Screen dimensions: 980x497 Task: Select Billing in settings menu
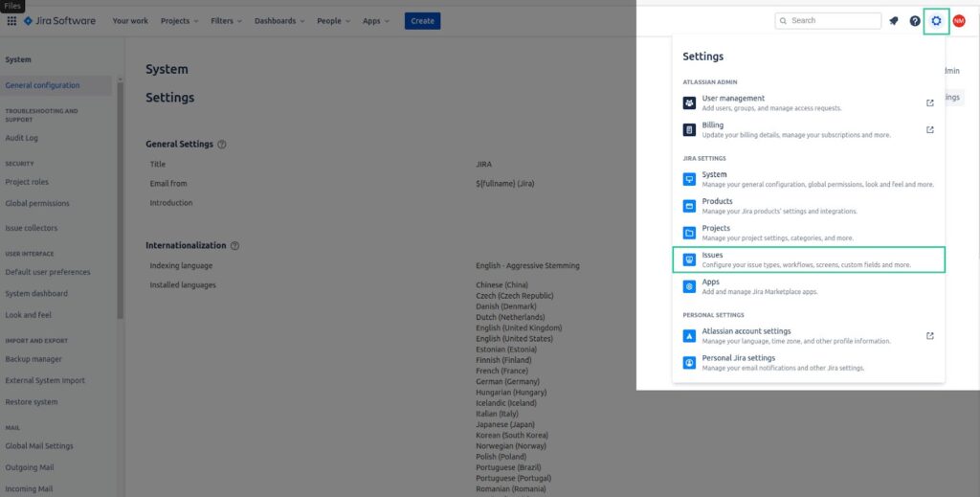click(809, 130)
